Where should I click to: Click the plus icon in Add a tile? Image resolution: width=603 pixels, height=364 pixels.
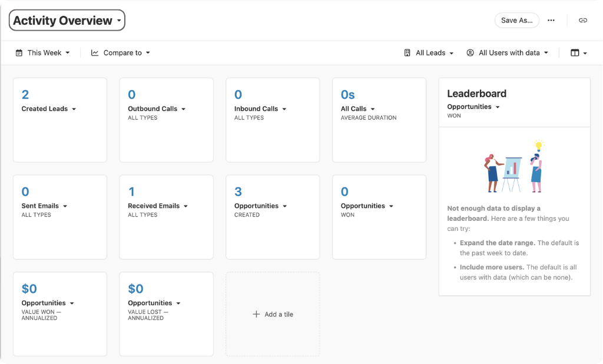[256, 315]
